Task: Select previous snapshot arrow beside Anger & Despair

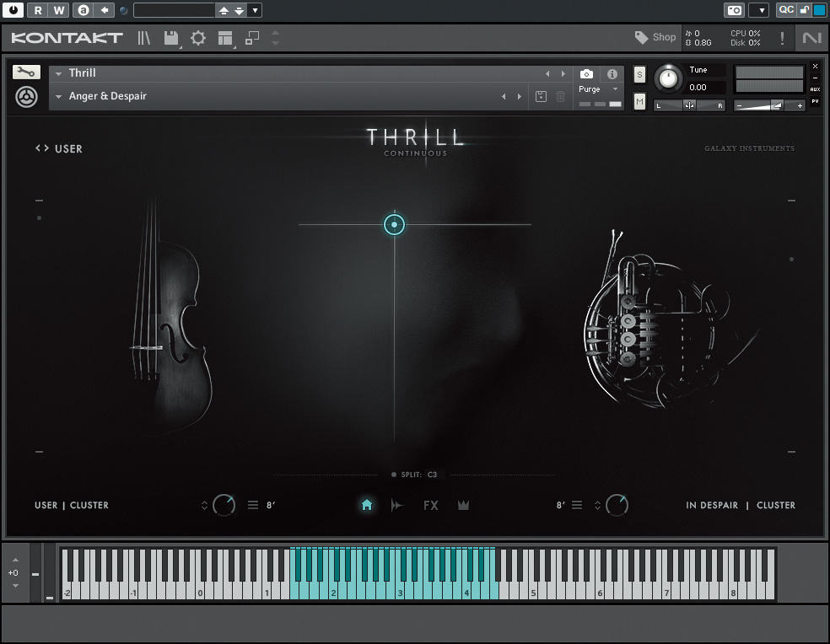Action: [504, 96]
